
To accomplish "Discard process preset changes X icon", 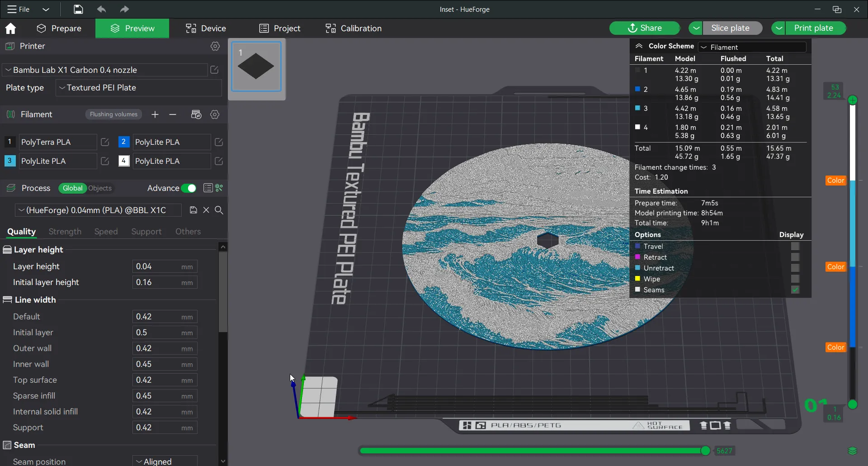I will pos(206,210).
